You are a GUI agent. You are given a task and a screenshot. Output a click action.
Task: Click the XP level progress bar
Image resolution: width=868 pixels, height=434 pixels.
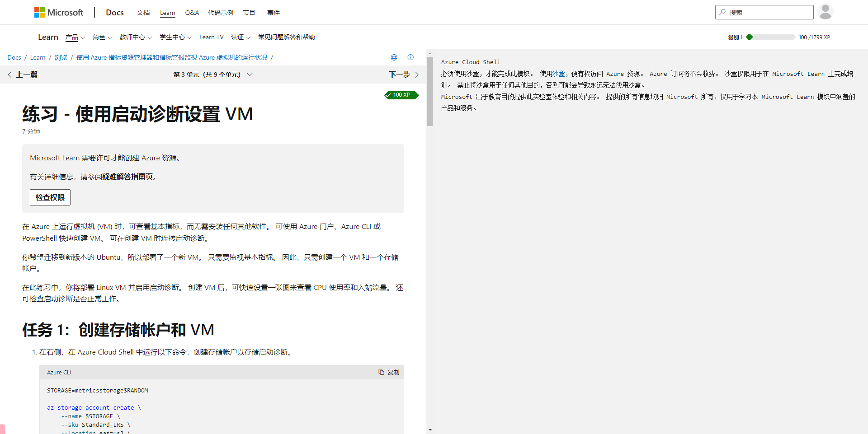coord(770,37)
